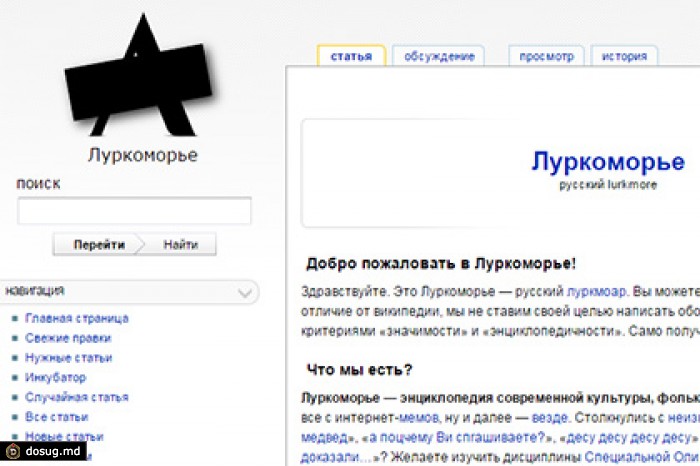This screenshot has width=700, height=466.
Task: Focus the поиск search input field
Action: 134,211
